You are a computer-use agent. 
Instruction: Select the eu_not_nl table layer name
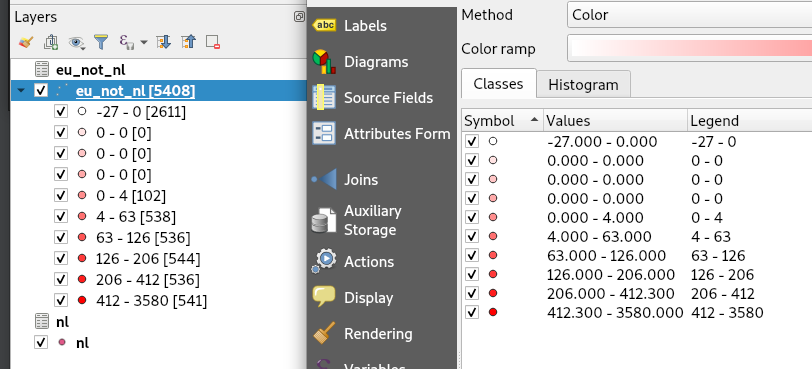[91, 69]
